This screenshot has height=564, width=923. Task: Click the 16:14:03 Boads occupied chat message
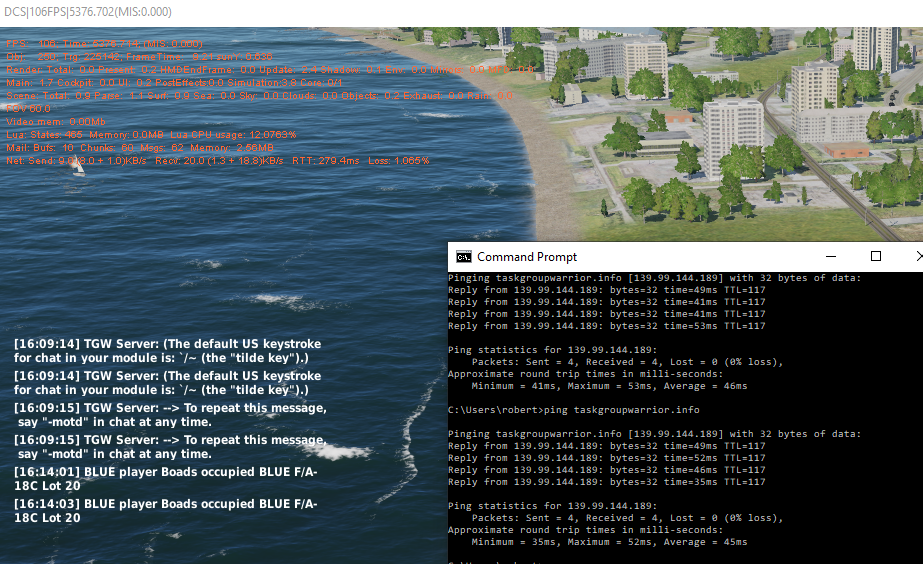pos(165,510)
